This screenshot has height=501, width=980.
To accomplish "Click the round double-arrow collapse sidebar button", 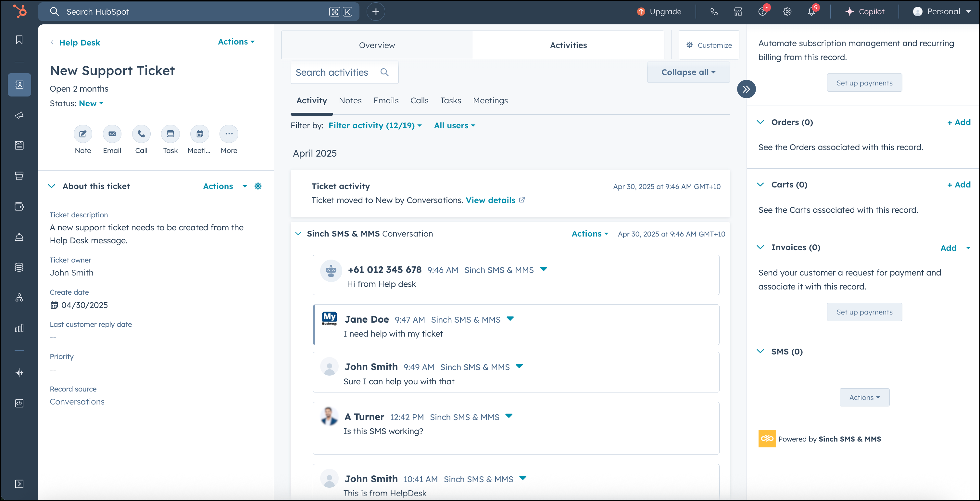I will click(746, 89).
